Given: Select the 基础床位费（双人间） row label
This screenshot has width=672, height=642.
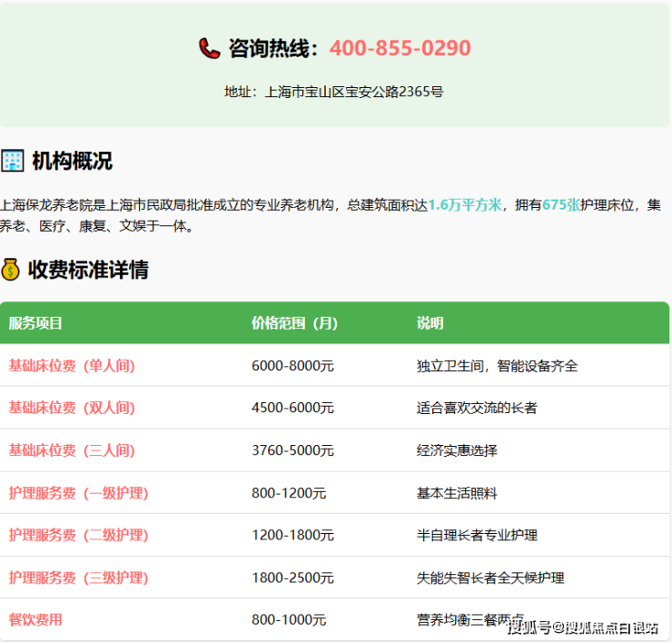Looking at the screenshot, I should pyautogui.click(x=72, y=408).
